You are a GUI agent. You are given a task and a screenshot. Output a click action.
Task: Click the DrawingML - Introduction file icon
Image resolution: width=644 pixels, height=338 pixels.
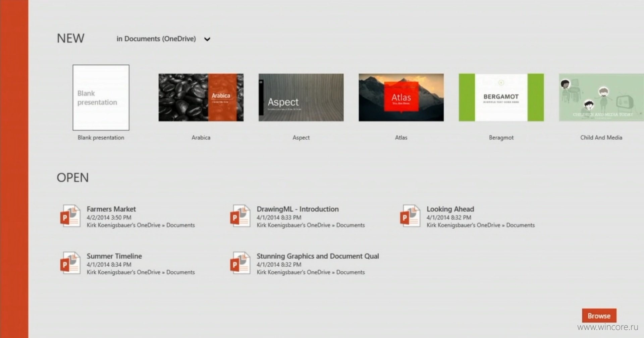pyautogui.click(x=240, y=216)
